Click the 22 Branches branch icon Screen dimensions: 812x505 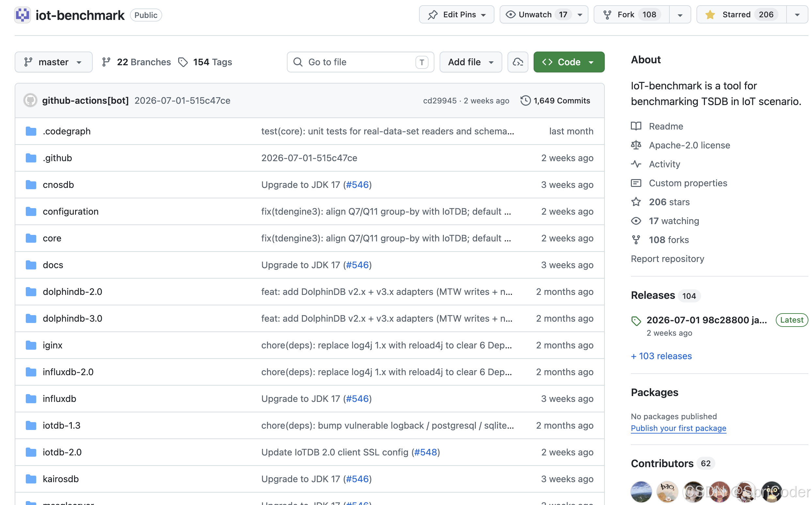(106, 62)
